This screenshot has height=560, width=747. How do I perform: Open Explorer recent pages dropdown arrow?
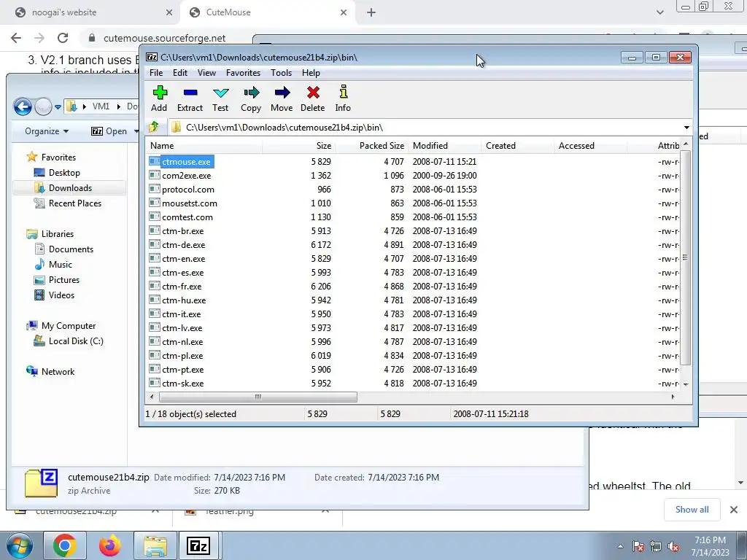tap(58, 107)
